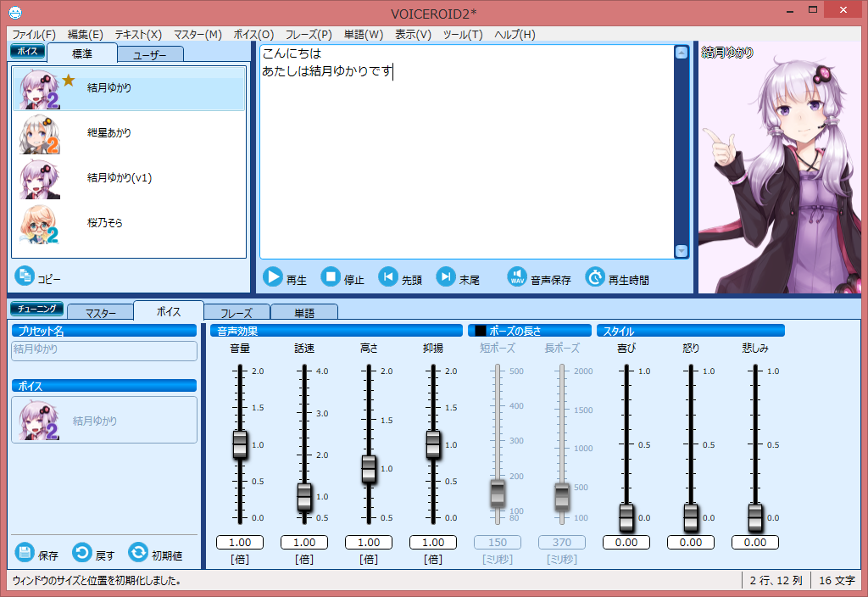Click the 長ポーズ slider handle
This screenshot has height=597, width=868.
click(562, 497)
